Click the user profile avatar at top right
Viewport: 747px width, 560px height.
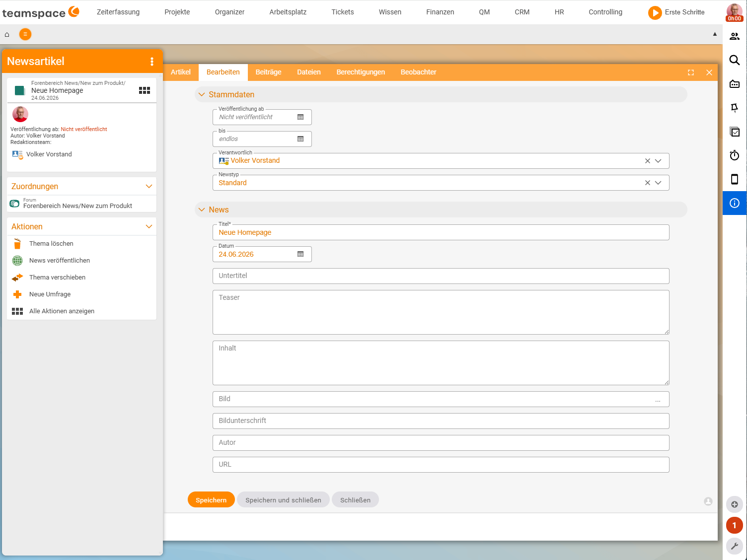(x=734, y=12)
